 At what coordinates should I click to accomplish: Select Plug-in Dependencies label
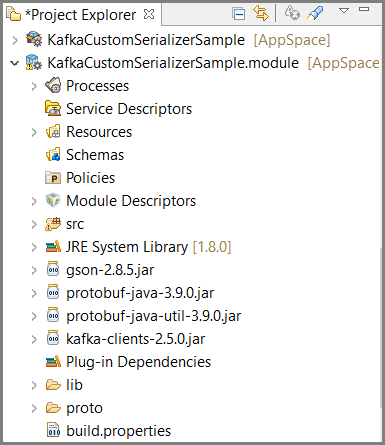pyautogui.click(x=139, y=362)
